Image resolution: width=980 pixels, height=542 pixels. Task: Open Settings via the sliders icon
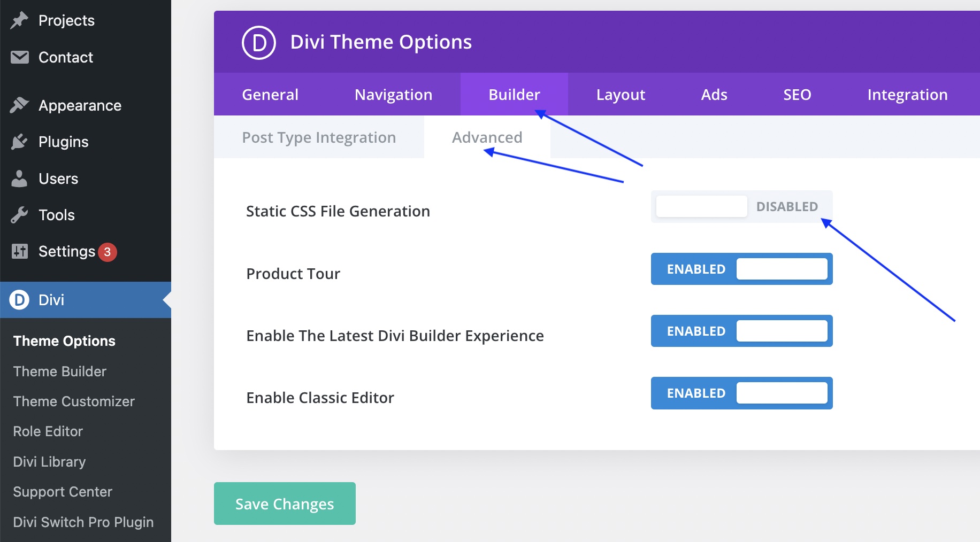coord(19,251)
